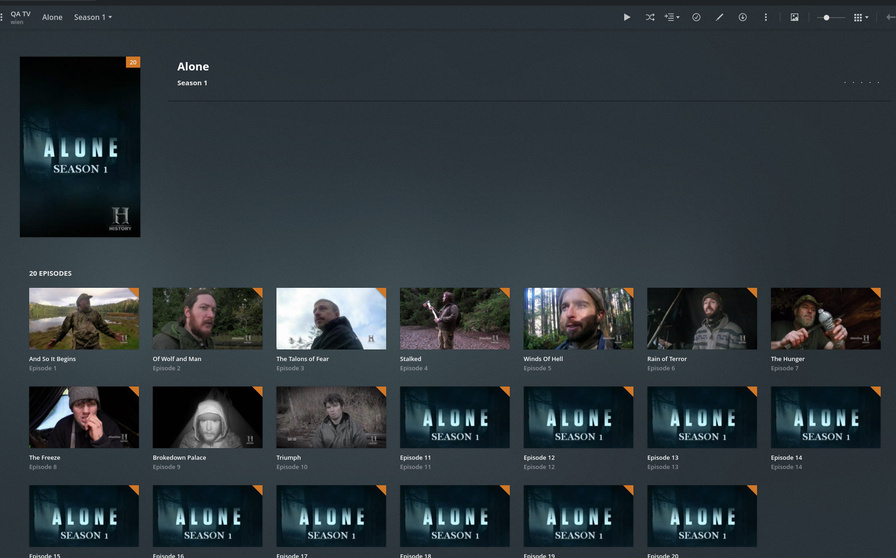
Task: Click the Season 1 subtitle under Alone title
Action: [x=192, y=83]
